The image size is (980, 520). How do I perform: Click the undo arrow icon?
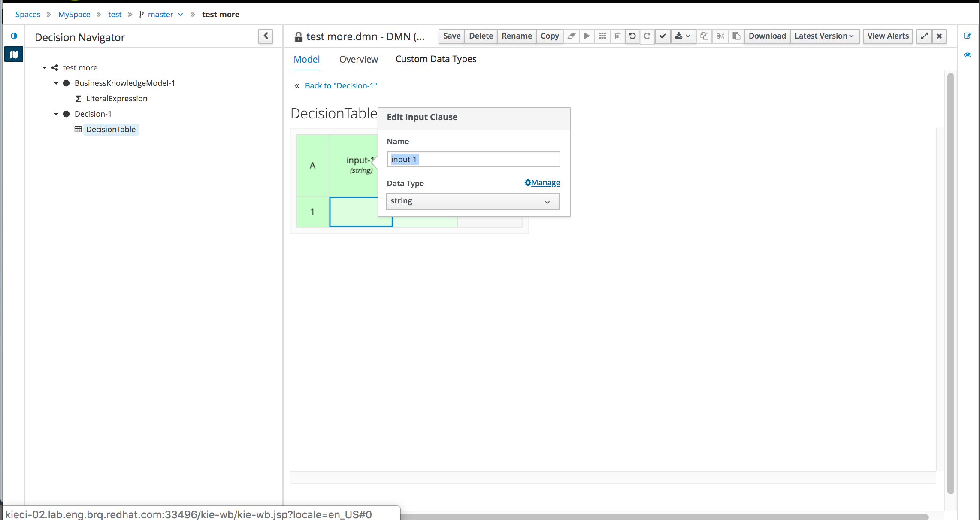632,36
